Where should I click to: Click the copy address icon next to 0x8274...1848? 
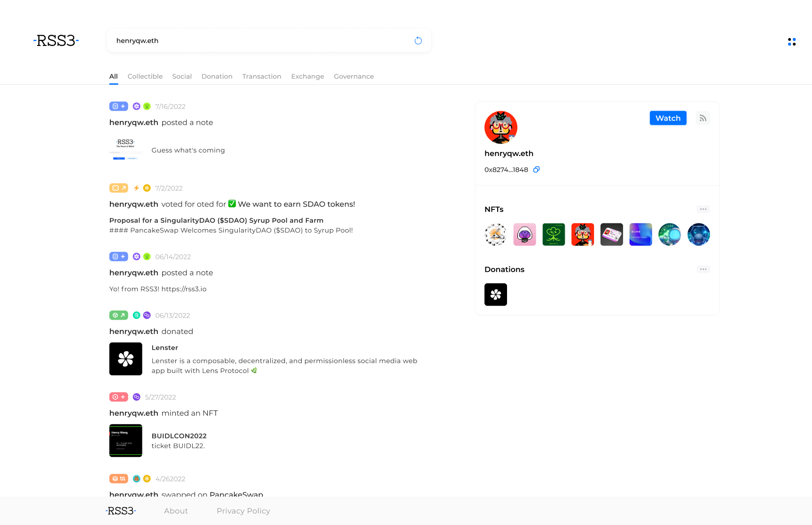coord(536,170)
